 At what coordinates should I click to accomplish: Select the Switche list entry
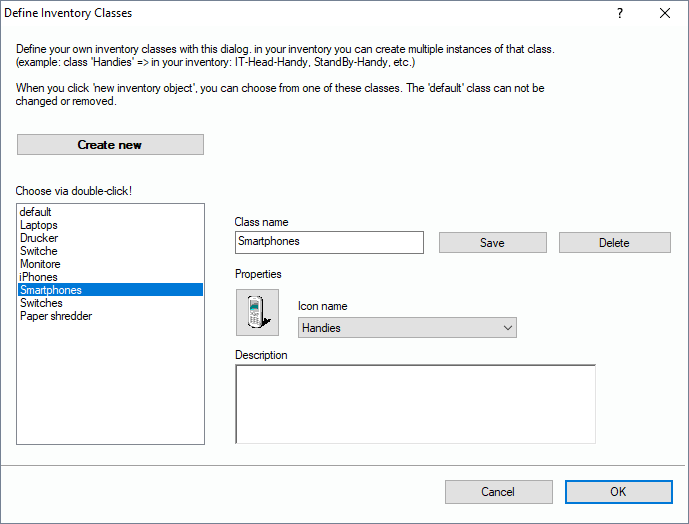39,251
